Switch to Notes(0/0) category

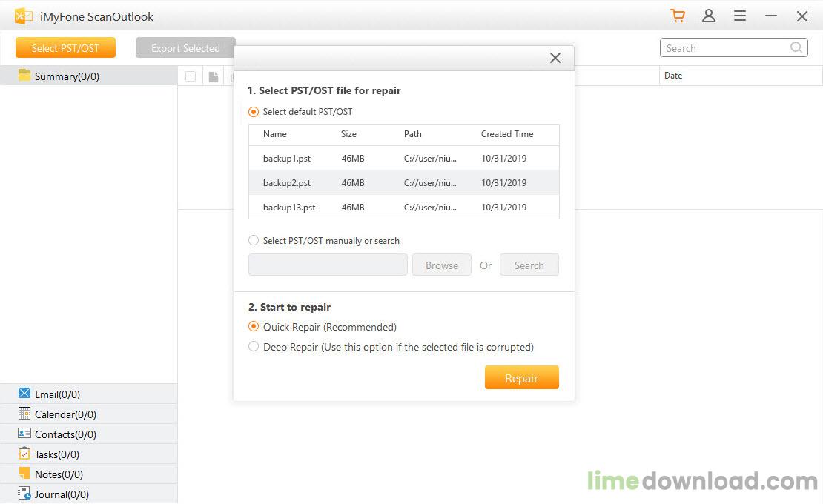coord(89,474)
